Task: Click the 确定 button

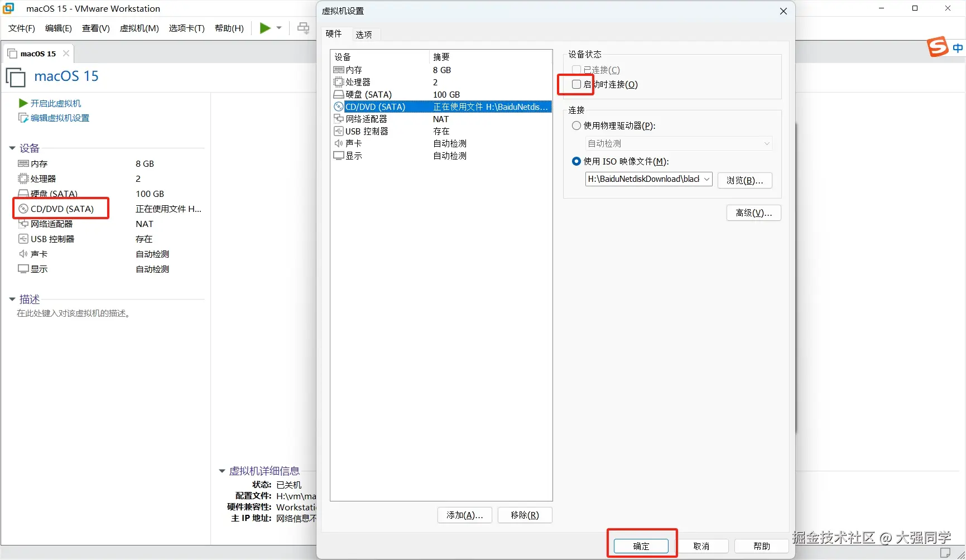Action: pos(641,546)
